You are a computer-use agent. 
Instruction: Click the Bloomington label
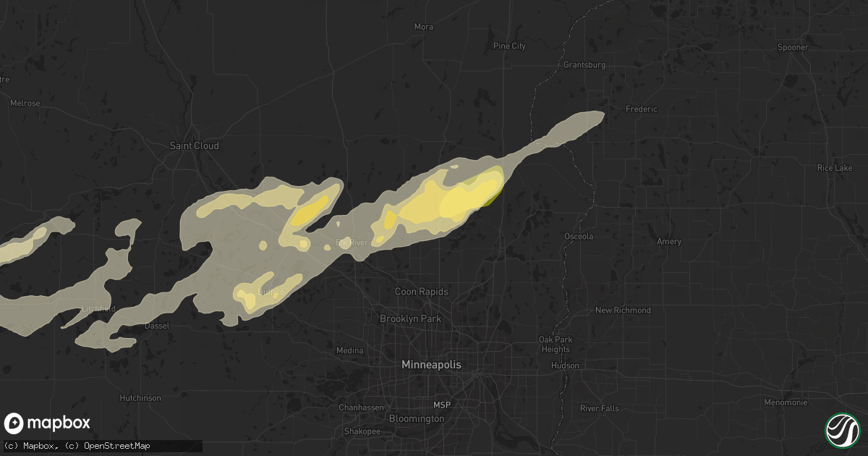click(416, 418)
